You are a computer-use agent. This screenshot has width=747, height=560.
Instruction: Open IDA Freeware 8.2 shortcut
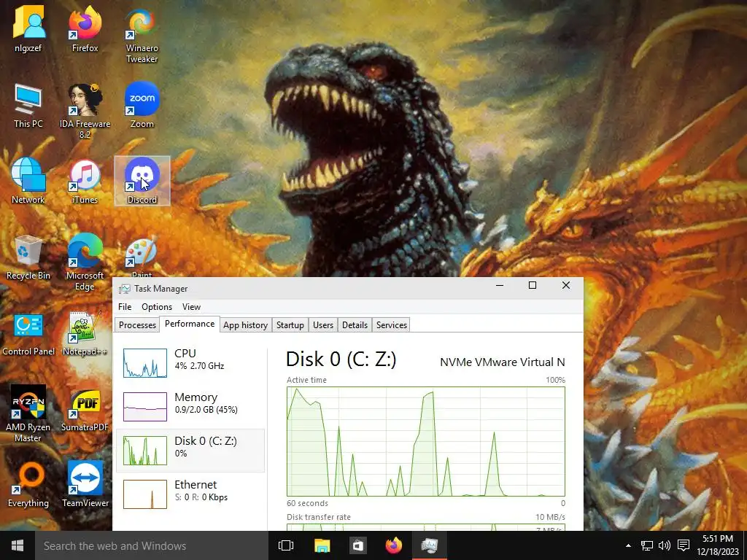click(x=85, y=112)
